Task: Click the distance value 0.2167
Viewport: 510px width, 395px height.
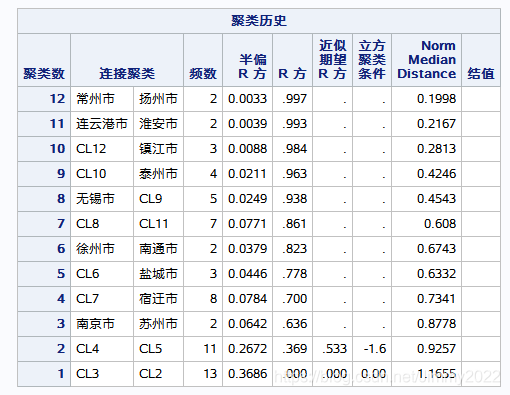Action: click(436, 124)
